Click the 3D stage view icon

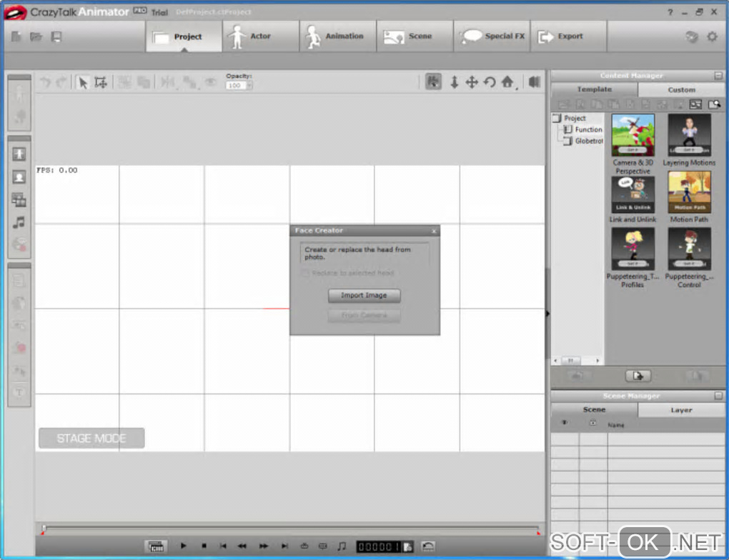point(535,82)
